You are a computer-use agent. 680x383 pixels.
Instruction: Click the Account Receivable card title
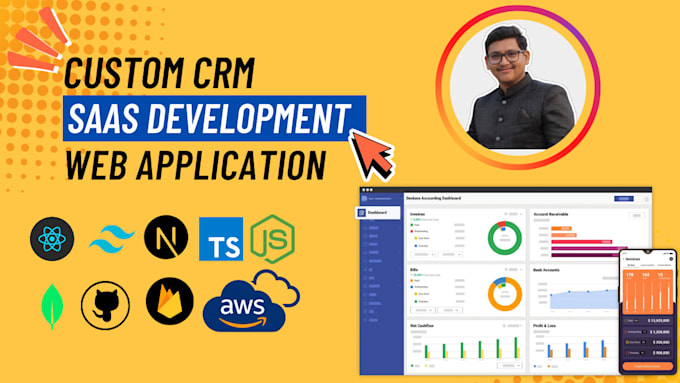pyautogui.click(x=551, y=214)
